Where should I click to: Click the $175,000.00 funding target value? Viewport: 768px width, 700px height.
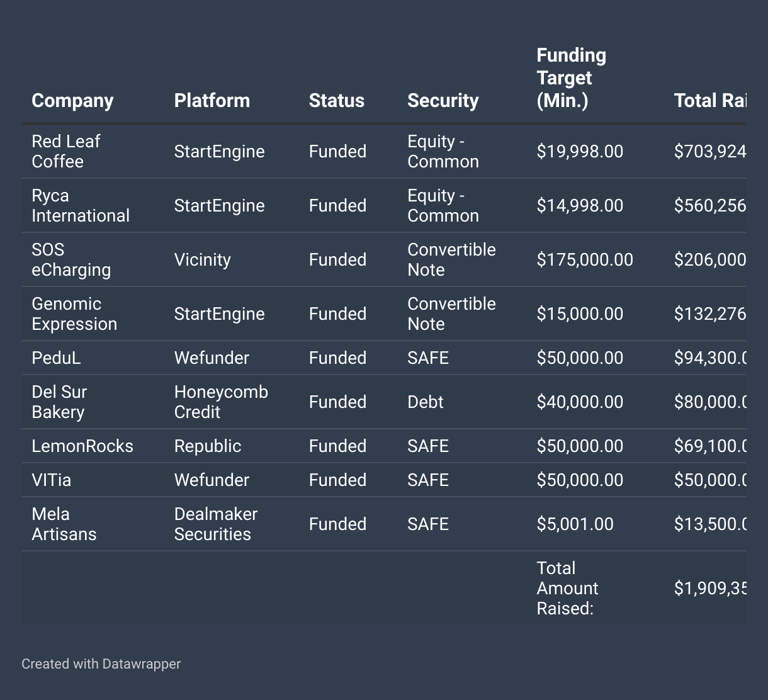(584, 260)
